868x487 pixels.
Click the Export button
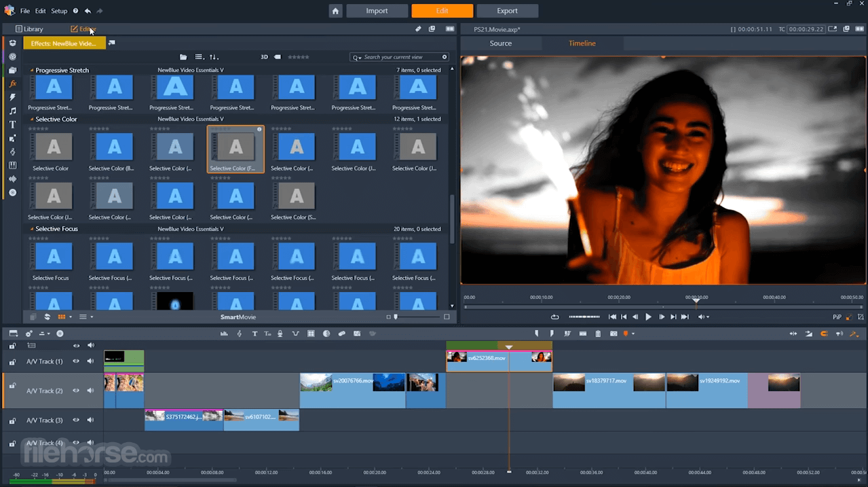click(x=507, y=10)
